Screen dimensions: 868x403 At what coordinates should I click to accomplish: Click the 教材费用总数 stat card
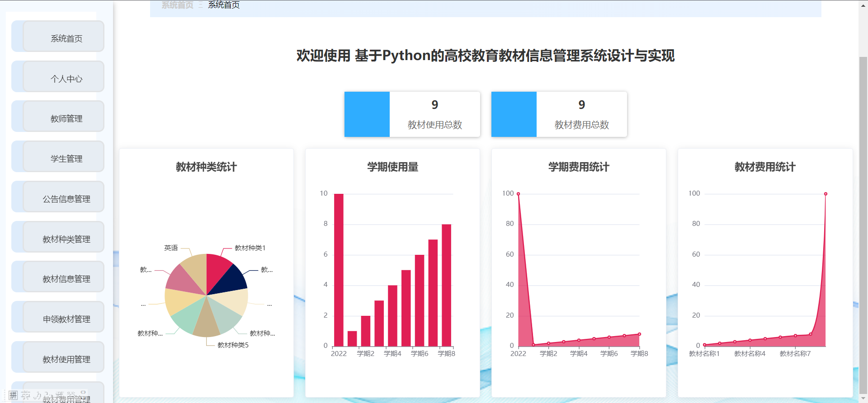pyautogui.click(x=559, y=114)
